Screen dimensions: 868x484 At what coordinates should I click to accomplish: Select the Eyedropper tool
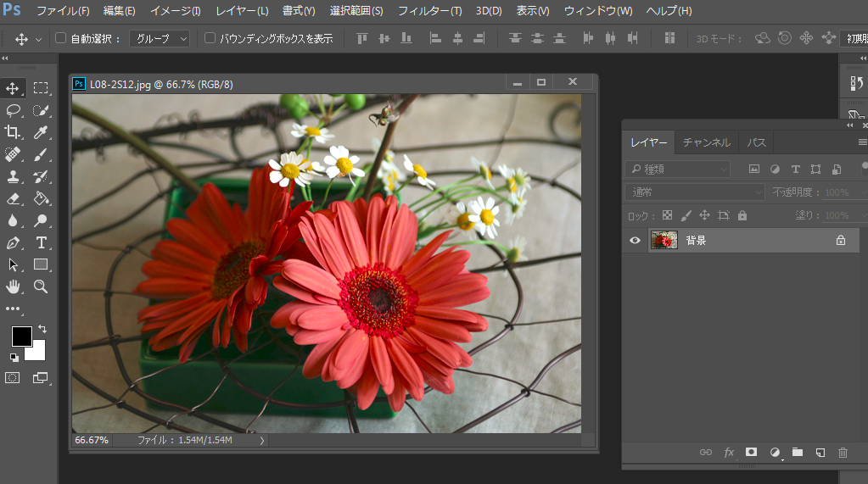pyautogui.click(x=40, y=132)
